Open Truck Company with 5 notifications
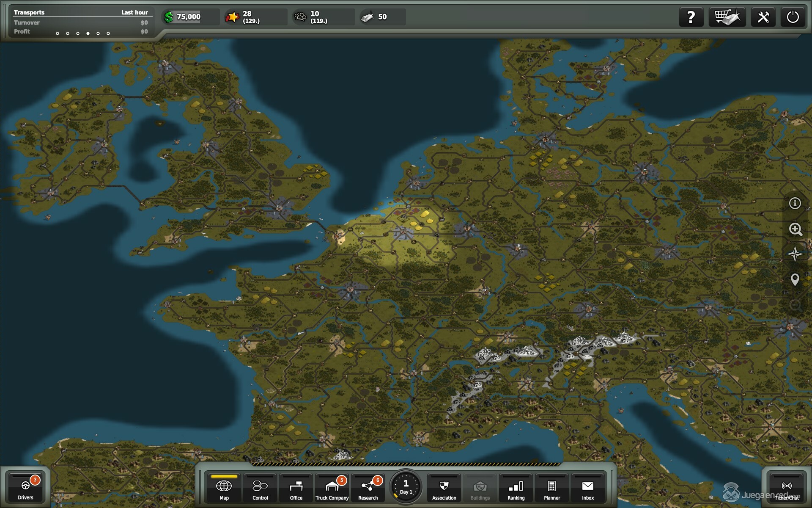 click(332, 488)
